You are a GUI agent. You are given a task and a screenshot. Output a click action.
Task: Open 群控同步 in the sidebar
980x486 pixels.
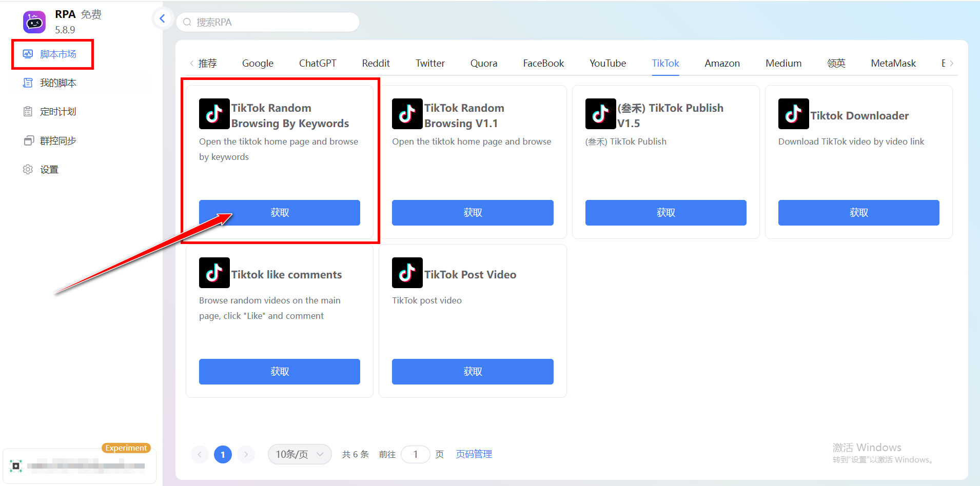pos(58,140)
